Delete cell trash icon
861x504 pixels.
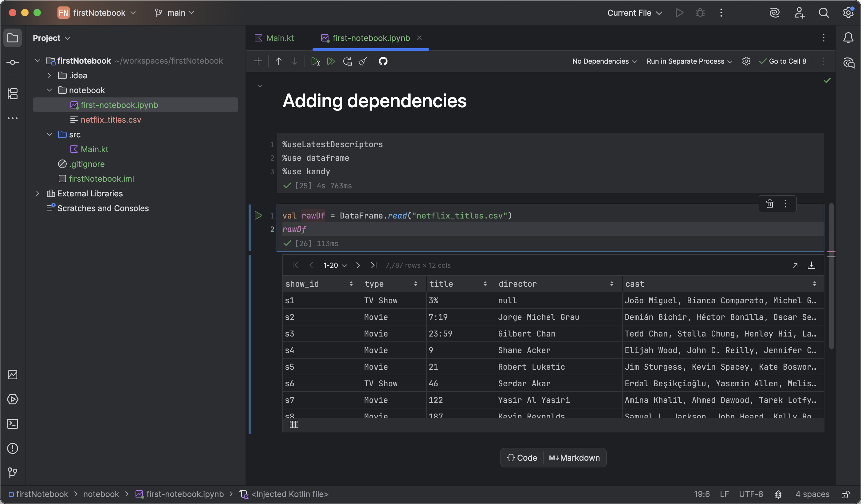769,204
